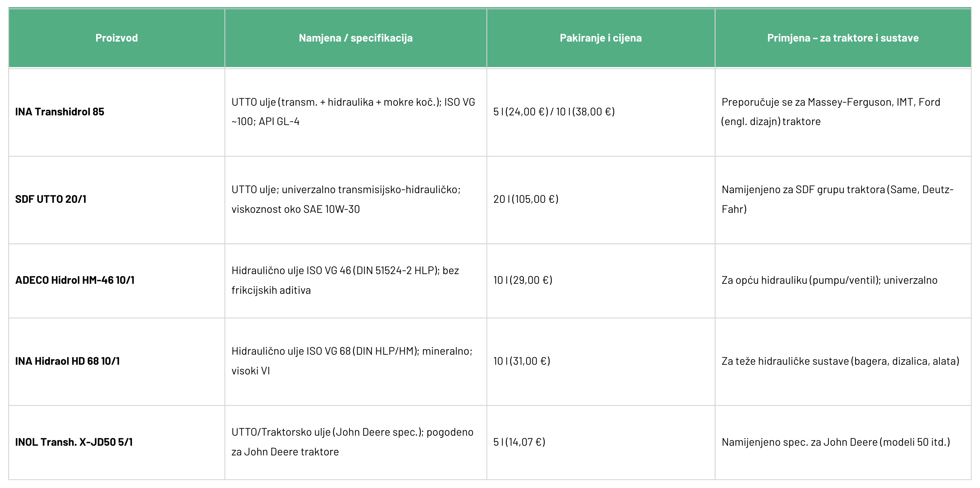
Task: Select Primjena – za traktore i sustave header
Action: click(843, 38)
